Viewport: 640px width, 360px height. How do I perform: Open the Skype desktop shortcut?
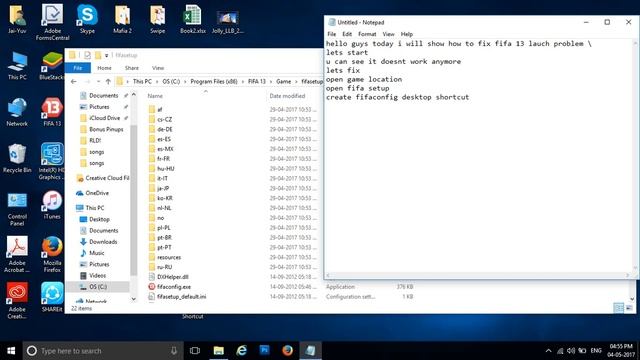[87, 19]
